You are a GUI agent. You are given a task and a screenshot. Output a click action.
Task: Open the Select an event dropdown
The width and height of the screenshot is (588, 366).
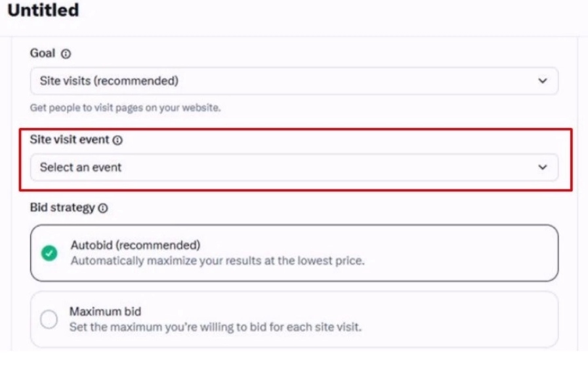point(295,167)
